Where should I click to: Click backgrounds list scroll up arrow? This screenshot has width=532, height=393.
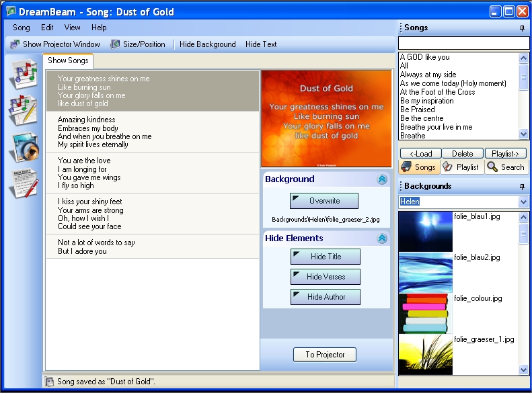[x=523, y=217]
